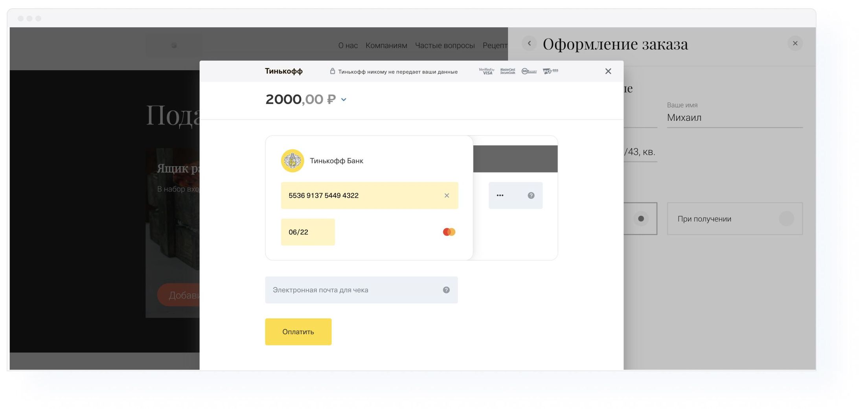Click the card number field 5536 9137 5449 4322
The width and height of the screenshot is (868, 415).
click(370, 195)
